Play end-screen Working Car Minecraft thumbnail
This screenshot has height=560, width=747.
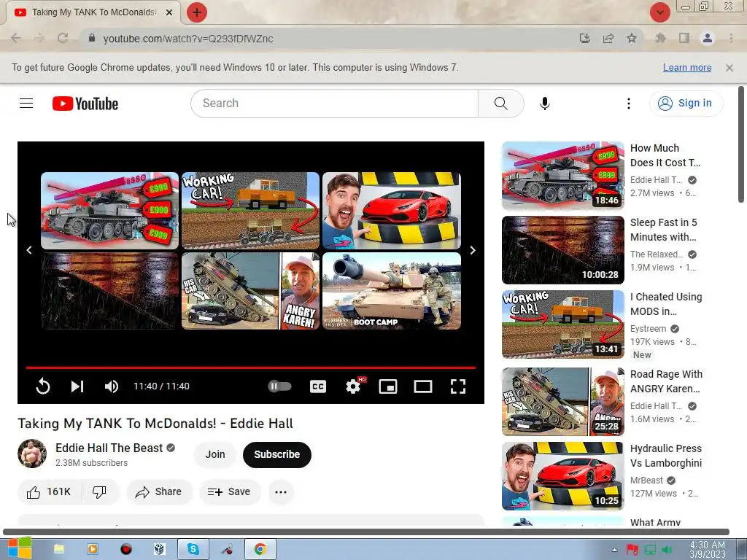[251, 211]
